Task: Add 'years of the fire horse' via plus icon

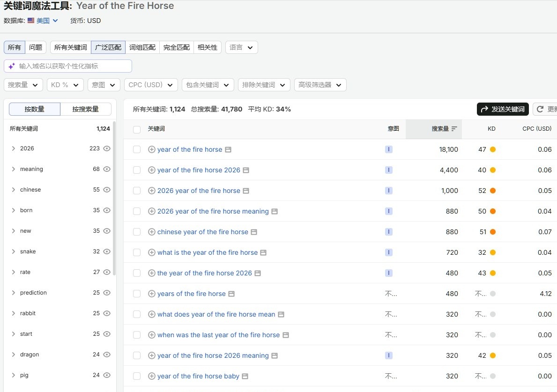Action: [x=152, y=294]
